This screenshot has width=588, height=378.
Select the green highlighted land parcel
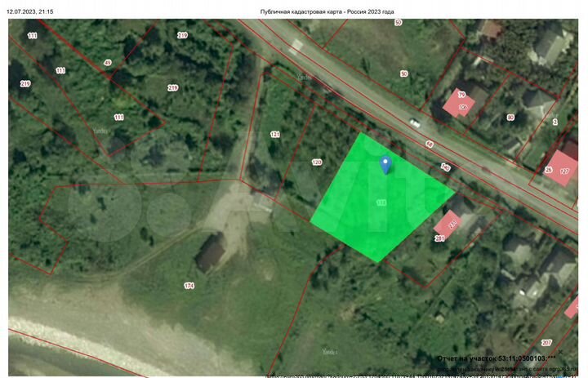point(381,198)
